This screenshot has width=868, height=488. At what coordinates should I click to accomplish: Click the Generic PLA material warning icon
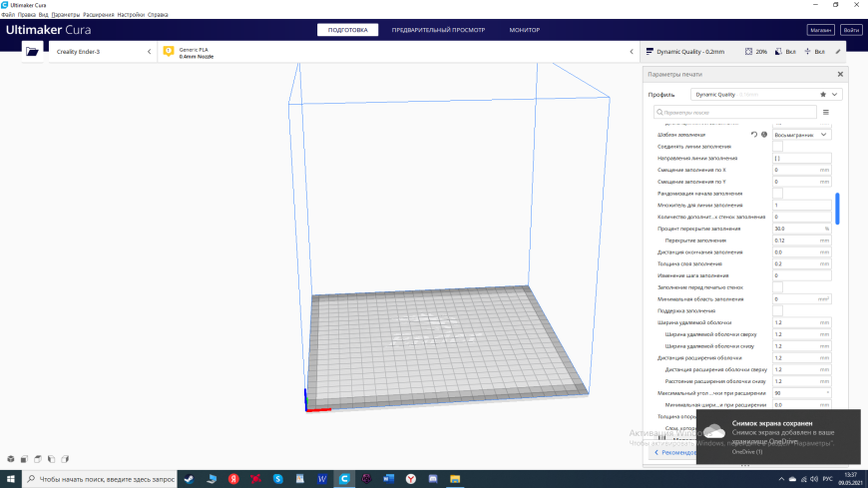(169, 52)
